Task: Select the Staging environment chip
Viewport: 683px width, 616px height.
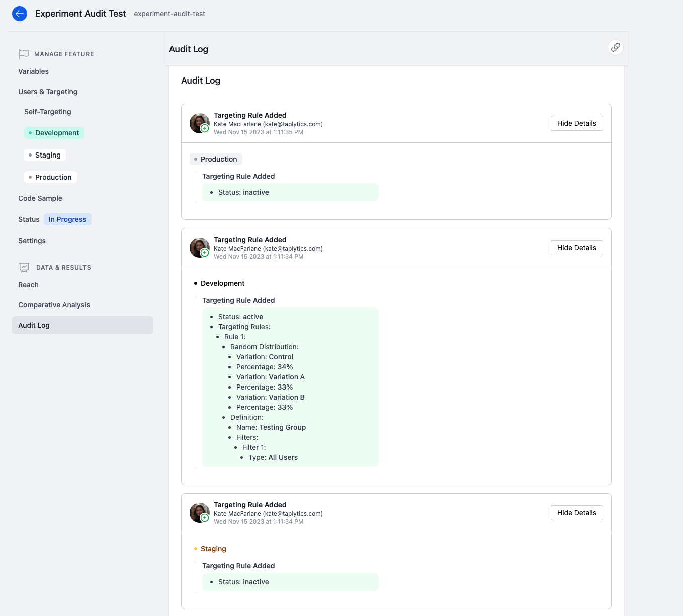Action: (x=45, y=155)
